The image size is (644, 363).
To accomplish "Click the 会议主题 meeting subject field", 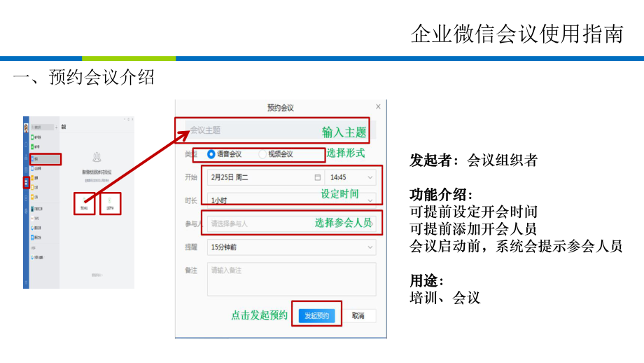I will [x=280, y=130].
